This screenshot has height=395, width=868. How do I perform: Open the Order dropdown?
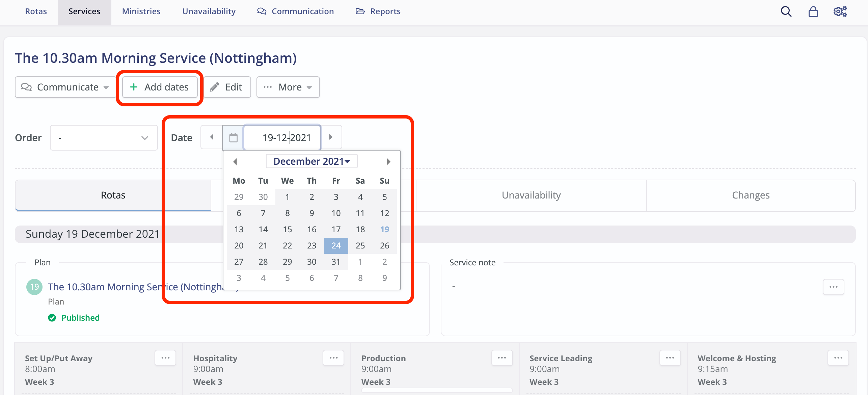[x=104, y=137]
